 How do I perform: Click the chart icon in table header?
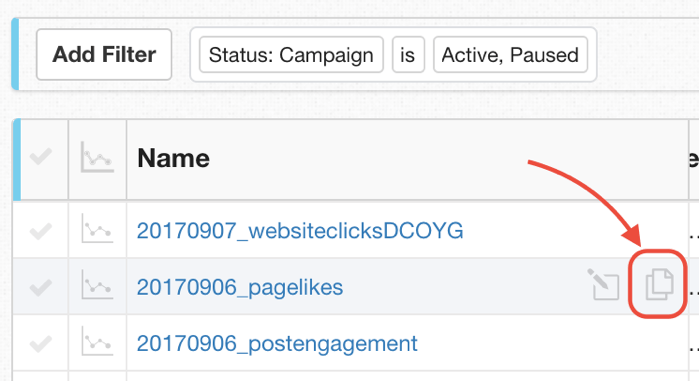click(97, 157)
